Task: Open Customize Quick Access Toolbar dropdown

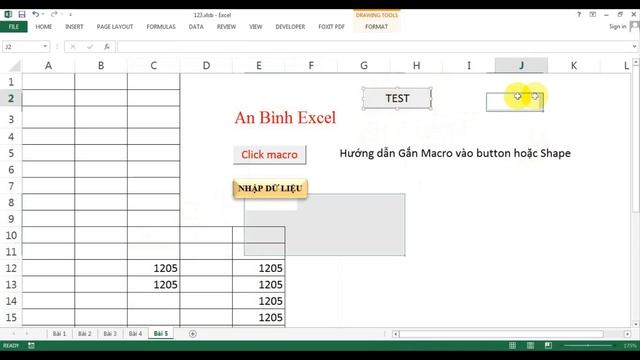Action: pyautogui.click(x=70, y=15)
